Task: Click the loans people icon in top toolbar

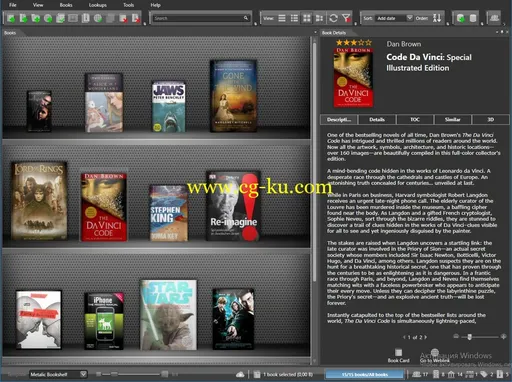Action: pos(494,18)
